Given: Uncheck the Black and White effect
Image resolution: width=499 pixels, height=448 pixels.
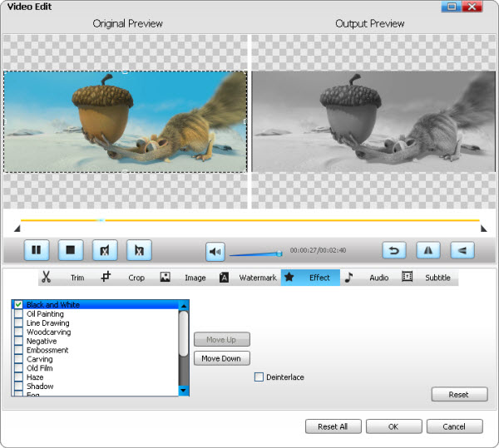Looking at the screenshot, I should (18, 304).
